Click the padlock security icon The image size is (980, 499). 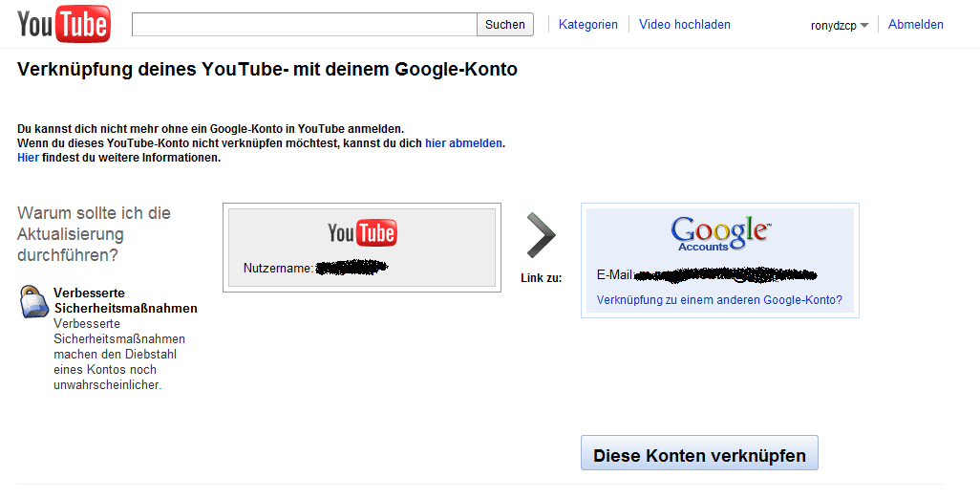pos(33,301)
